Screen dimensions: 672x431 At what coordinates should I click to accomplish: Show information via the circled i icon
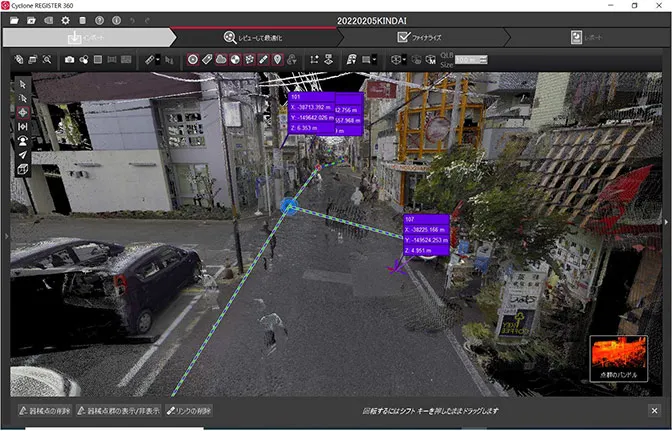click(x=116, y=21)
